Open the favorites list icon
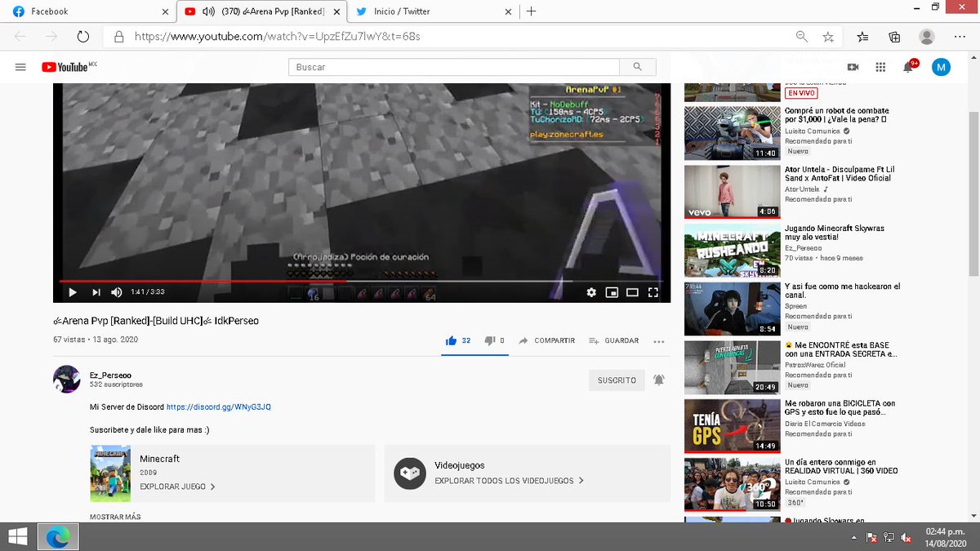Image resolution: width=980 pixels, height=551 pixels. pos(863,37)
